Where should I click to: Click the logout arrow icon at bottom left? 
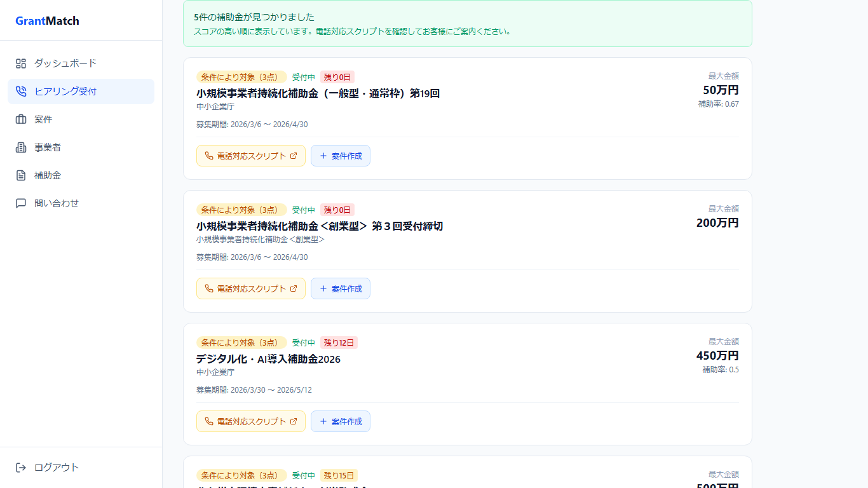pyautogui.click(x=20, y=467)
